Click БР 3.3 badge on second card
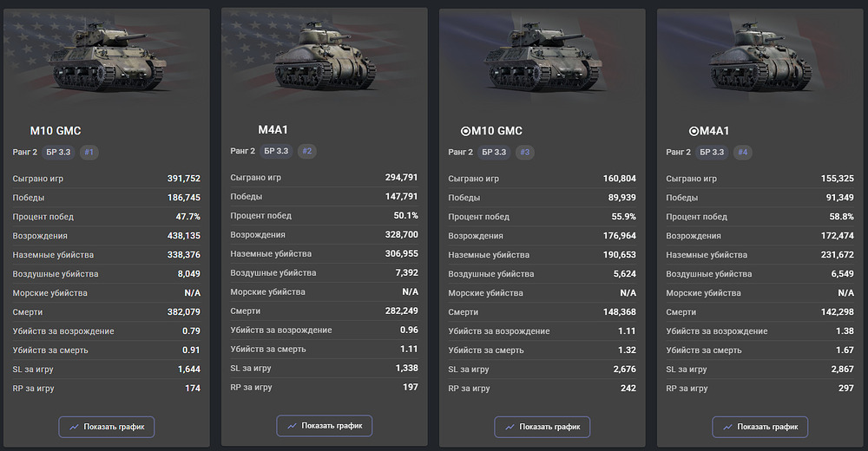 276,151
